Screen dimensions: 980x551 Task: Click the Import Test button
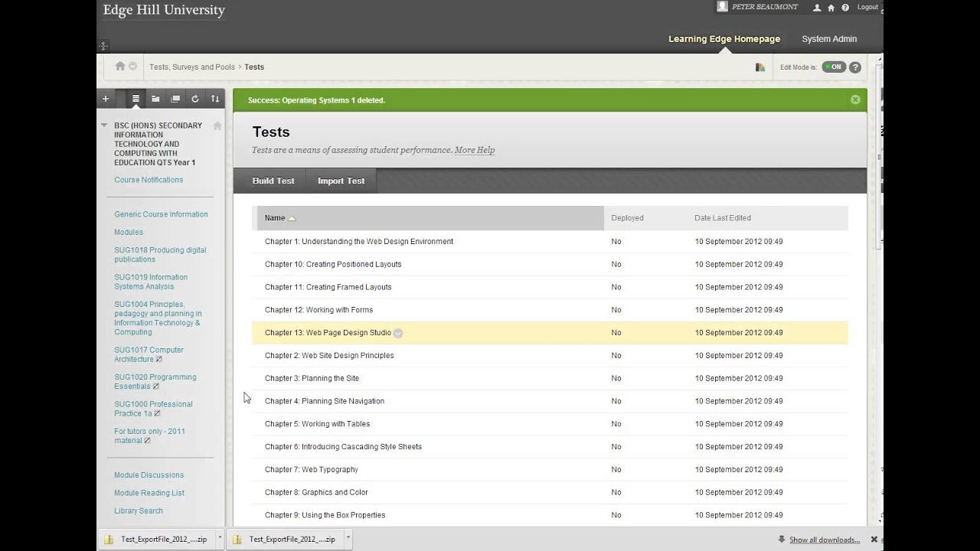341,181
